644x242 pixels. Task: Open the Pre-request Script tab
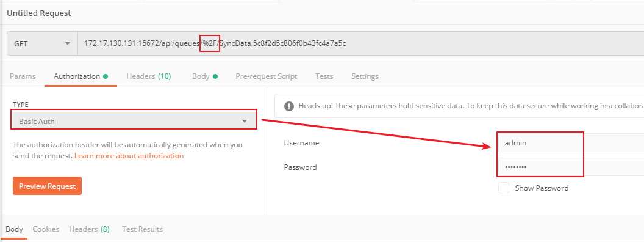pos(266,76)
